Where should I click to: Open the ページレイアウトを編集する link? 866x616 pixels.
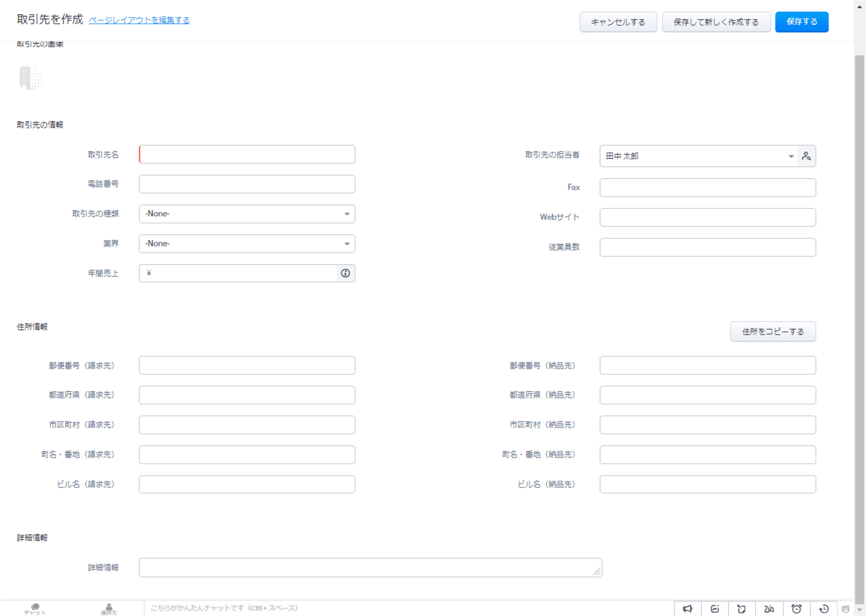point(139,20)
